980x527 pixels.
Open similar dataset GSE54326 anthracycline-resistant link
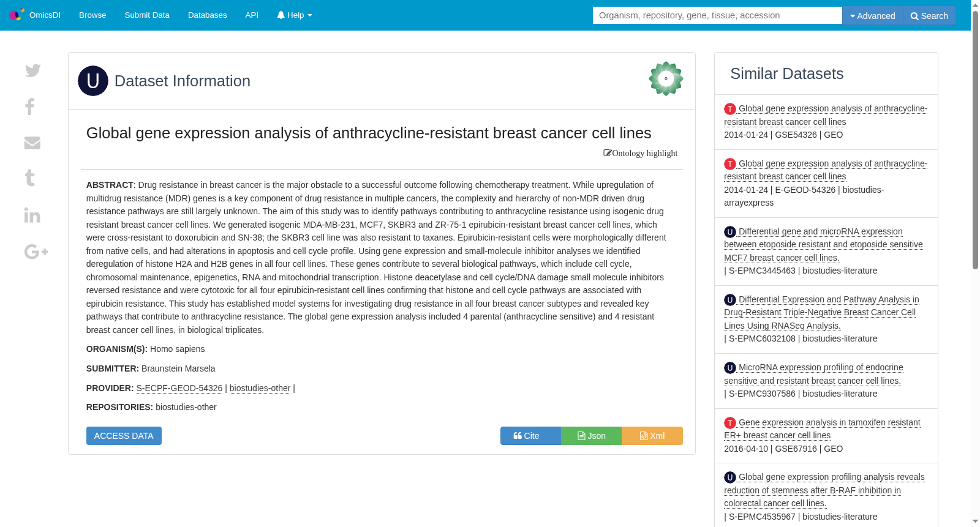click(826, 115)
